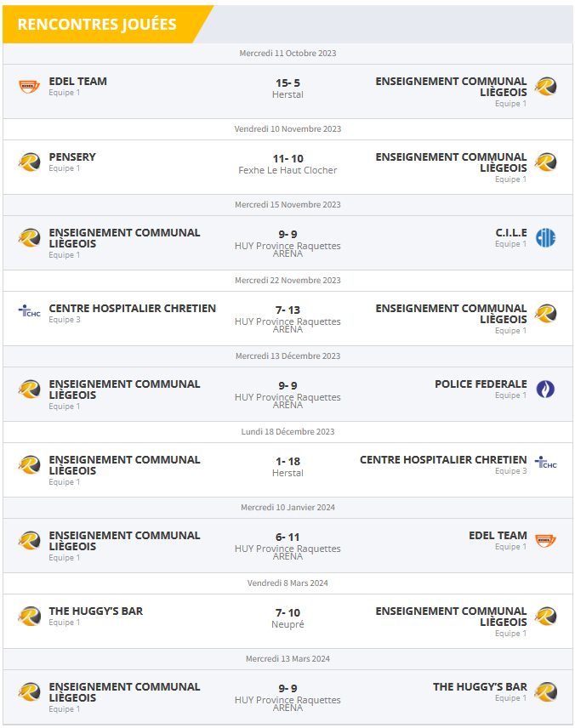Click Edel Team logo in 10 Janvier match
This screenshot has height=728, width=575.
tap(545, 541)
